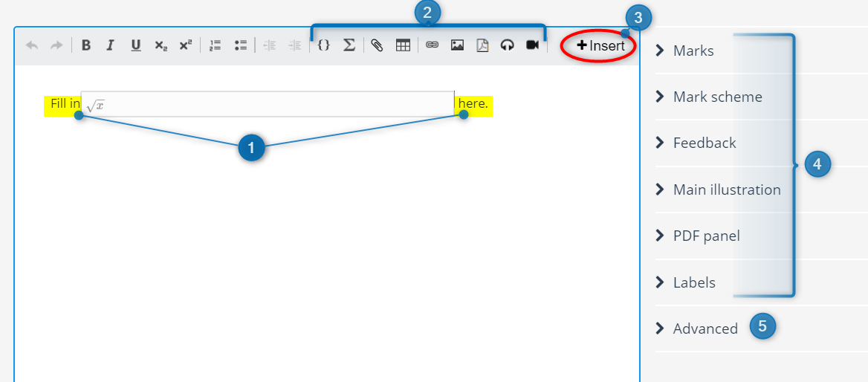Click the 'here.' text
Screen dimensions: 868x382
(473, 103)
